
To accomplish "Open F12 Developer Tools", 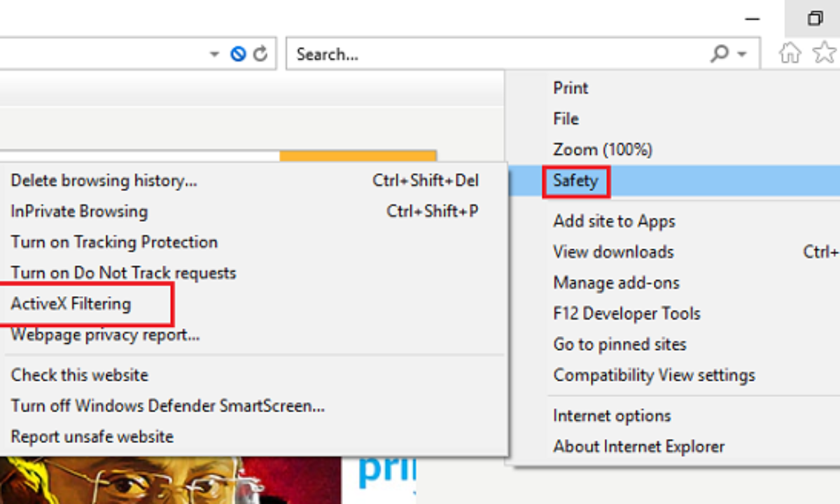I will coord(626,314).
